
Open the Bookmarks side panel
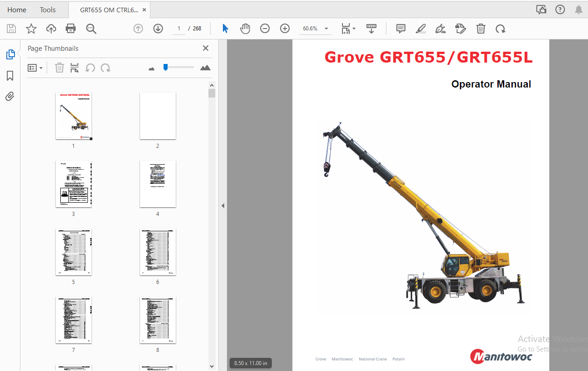10,76
